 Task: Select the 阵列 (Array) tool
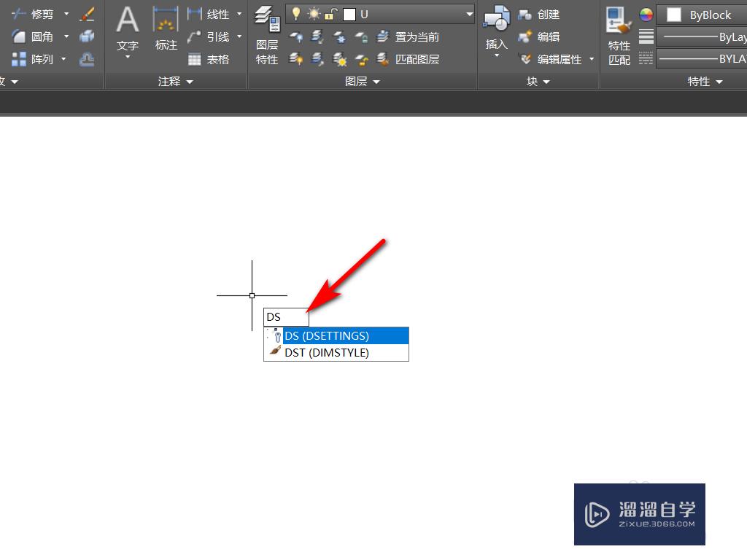(x=32, y=59)
